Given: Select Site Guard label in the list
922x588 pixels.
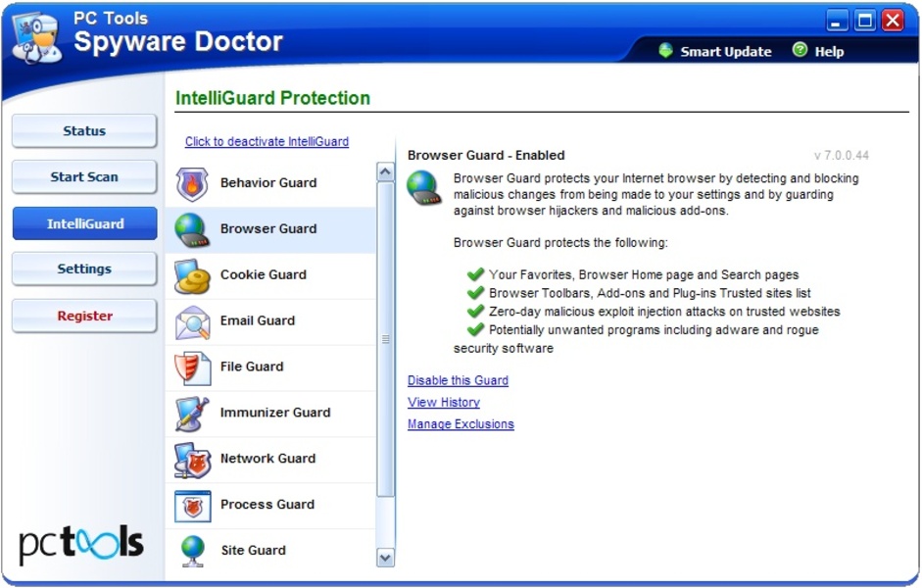Looking at the screenshot, I should click(x=254, y=550).
